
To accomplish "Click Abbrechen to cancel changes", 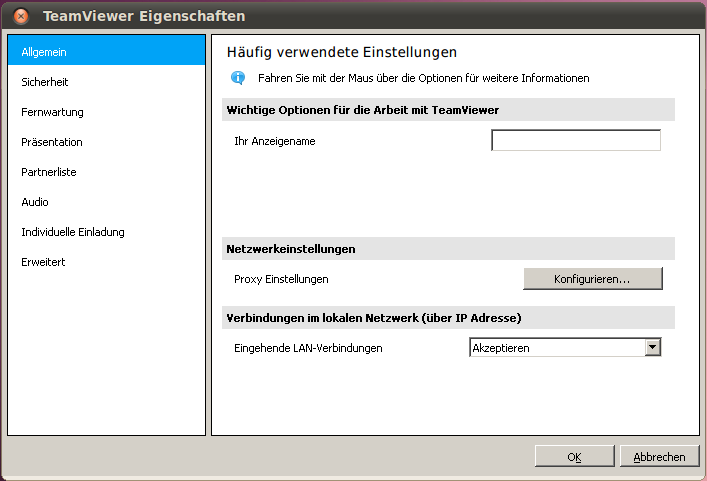I will pos(659,456).
